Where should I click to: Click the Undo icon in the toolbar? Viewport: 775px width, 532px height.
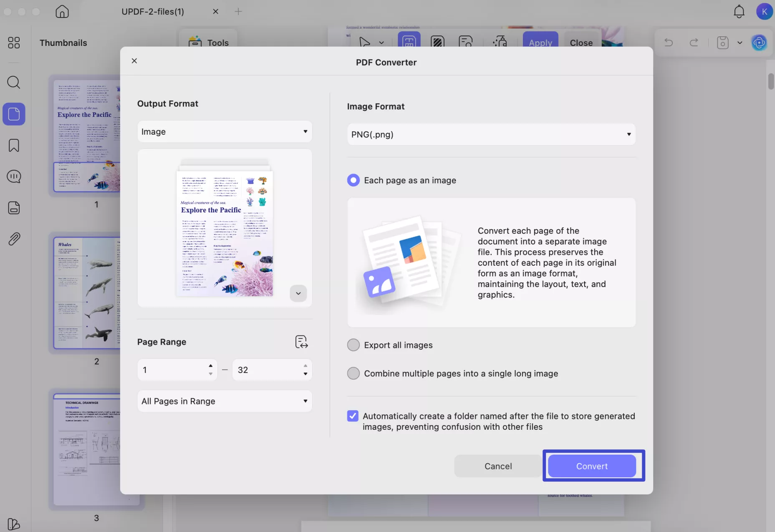point(668,43)
